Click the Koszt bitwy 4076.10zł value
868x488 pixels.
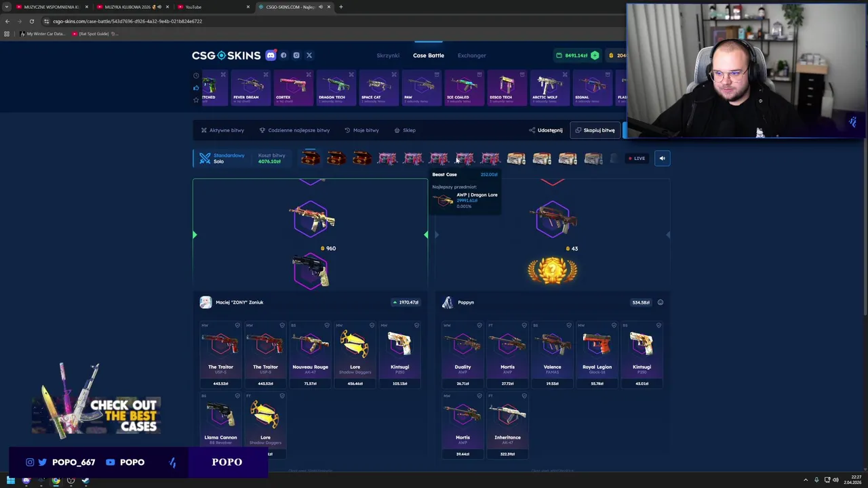(269, 161)
